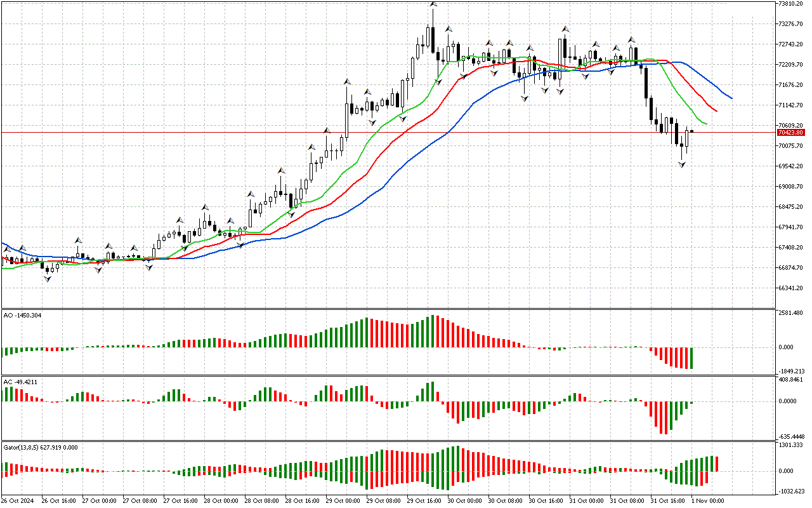Click the 69008.70 price axis label
Screen dimensions: 812x508
coord(791,187)
